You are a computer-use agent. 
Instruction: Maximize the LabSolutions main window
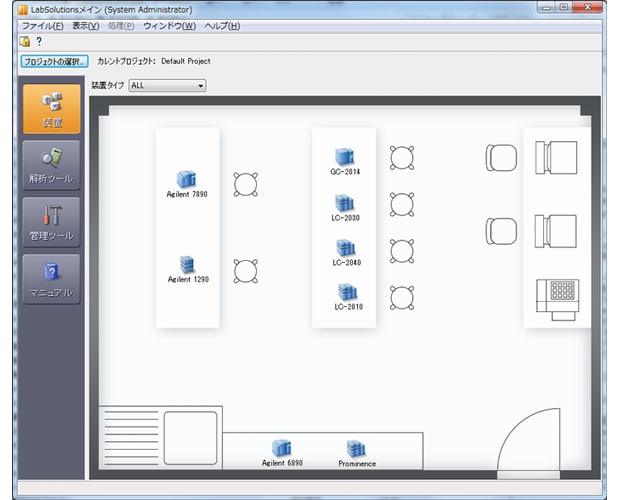(564, 7)
